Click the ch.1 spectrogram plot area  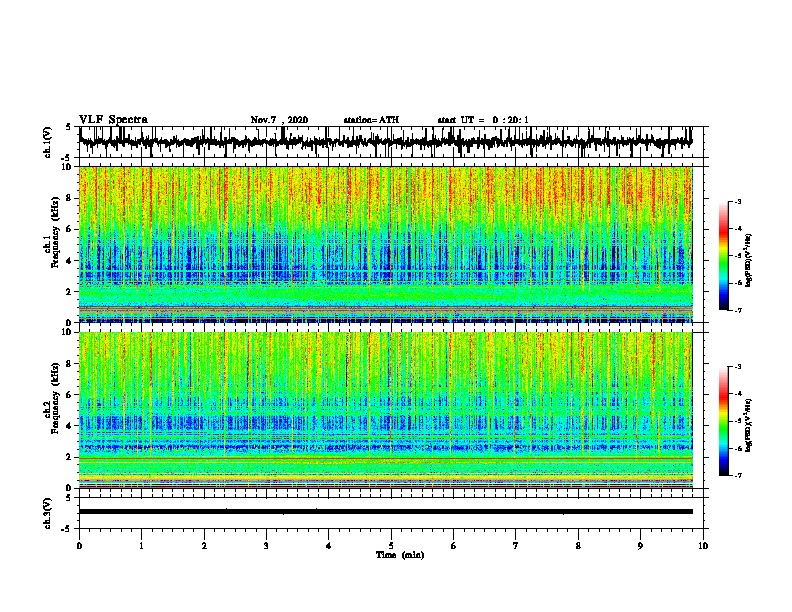385,244
